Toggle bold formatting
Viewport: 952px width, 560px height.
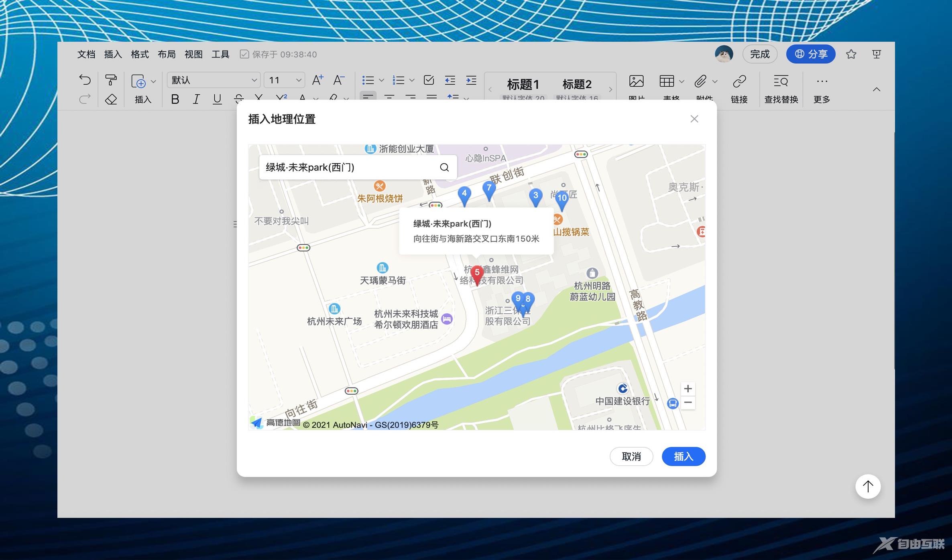175,99
